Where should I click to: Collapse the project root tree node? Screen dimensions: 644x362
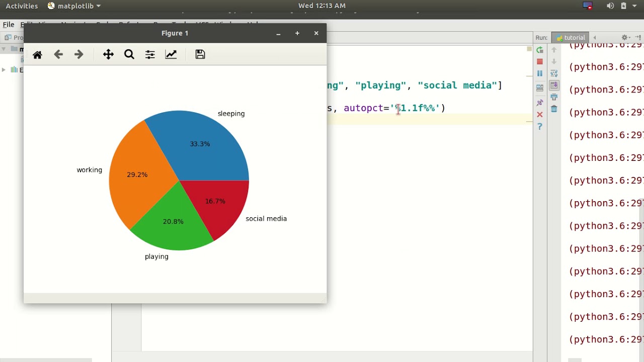click(4, 49)
